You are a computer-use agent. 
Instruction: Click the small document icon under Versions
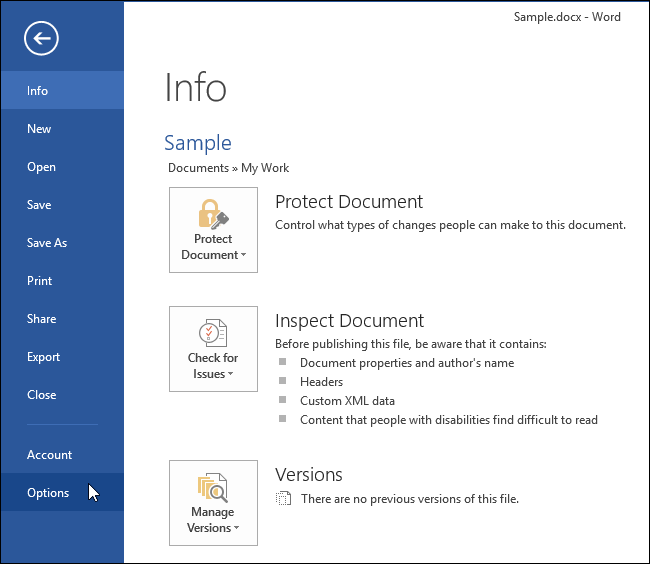[284, 499]
